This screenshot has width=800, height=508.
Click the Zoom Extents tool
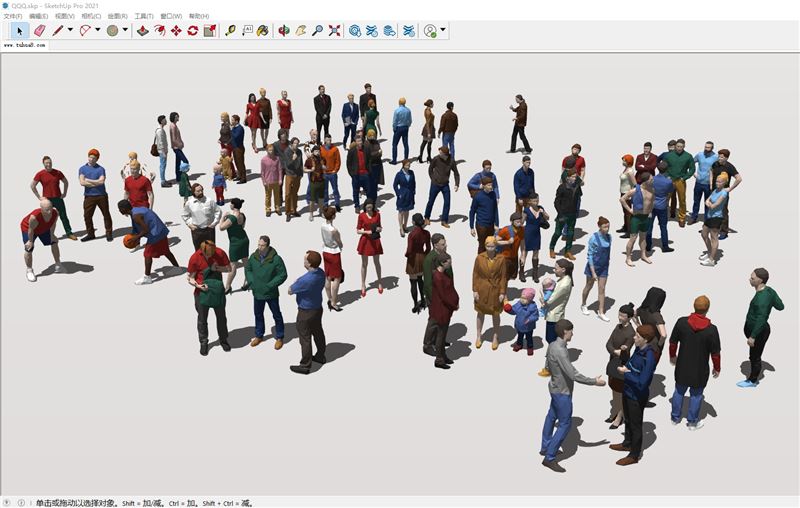click(x=334, y=31)
